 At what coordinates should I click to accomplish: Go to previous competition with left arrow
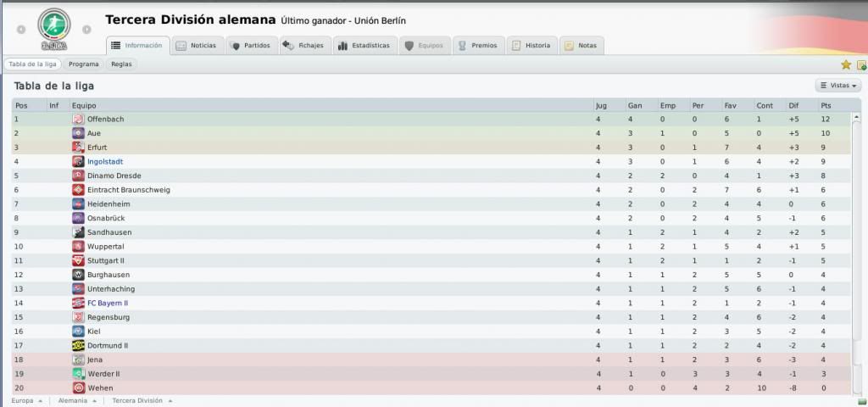(x=21, y=30)
